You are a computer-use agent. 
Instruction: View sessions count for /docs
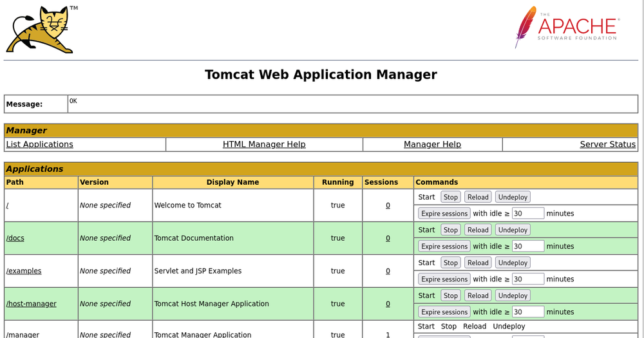tap(388, 238)
